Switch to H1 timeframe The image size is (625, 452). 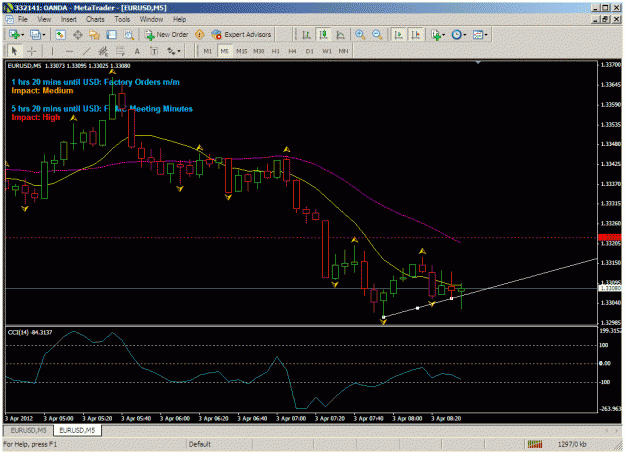[275, 51]
